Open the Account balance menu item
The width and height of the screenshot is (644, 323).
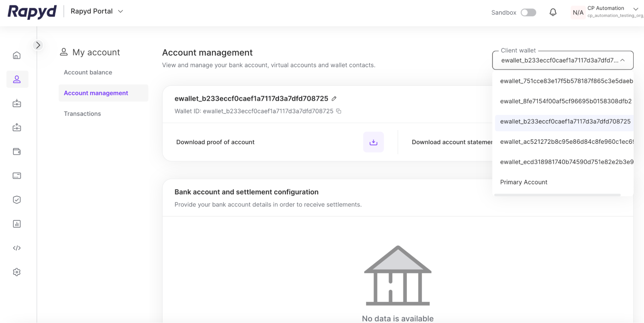(x=88, y=72)
